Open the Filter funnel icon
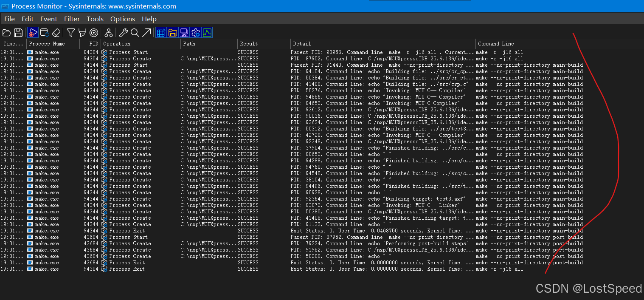Screen dimensions: 644x300 71,33
